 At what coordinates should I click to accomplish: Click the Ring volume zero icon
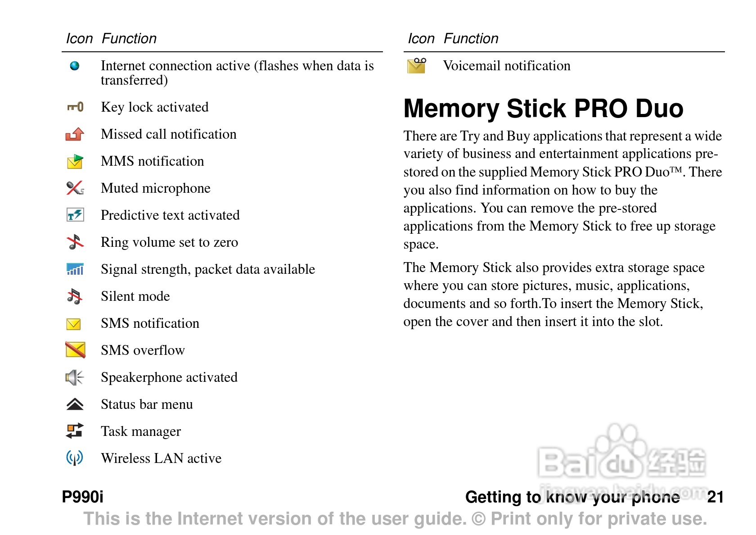pos(75,242)
